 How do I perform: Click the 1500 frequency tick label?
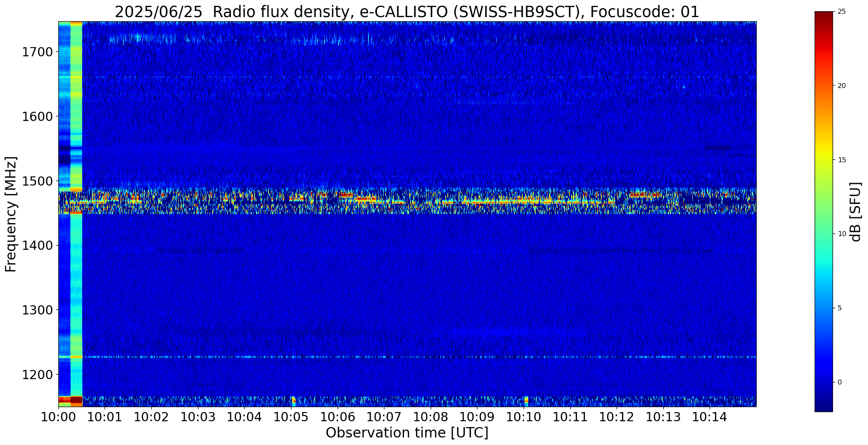tap(37, 181)
